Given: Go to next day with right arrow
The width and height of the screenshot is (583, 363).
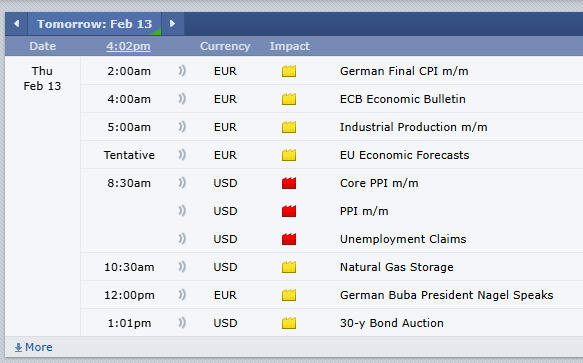Looking at the screenshot, I should (172, 24).
